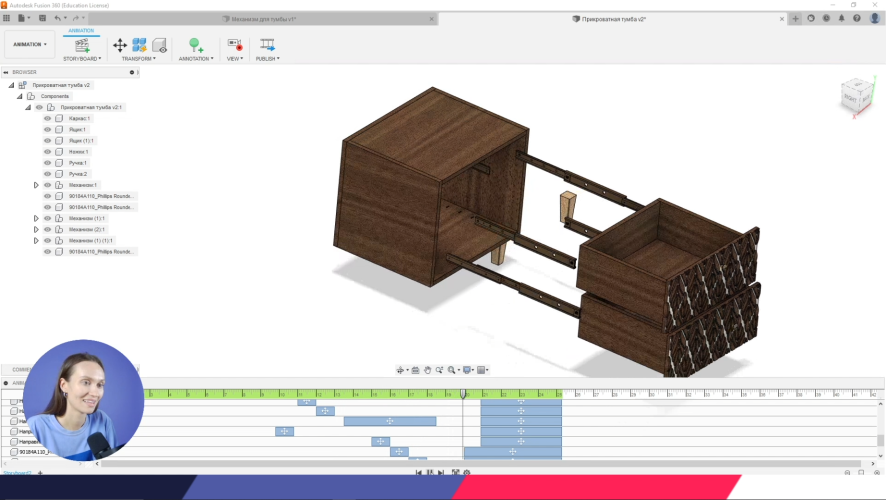Click the Zoom Window tool

pos(439,370)
